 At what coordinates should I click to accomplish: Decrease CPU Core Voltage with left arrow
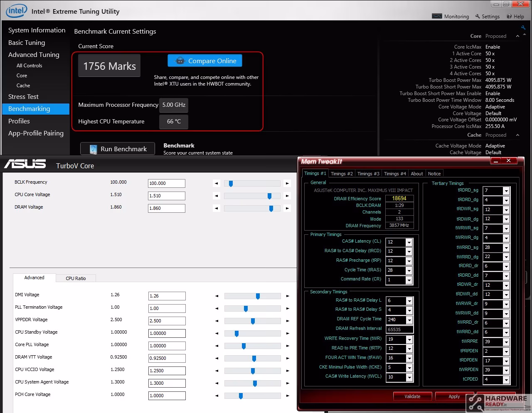pyautogui.click(x=216, y=196)
